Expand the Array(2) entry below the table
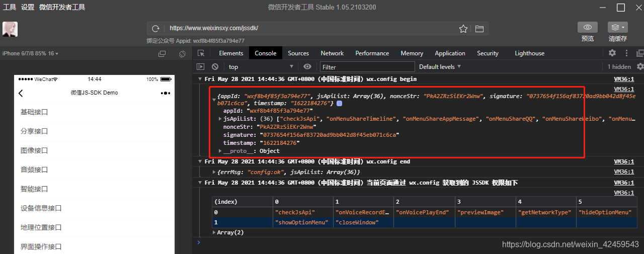 [214, 232]
